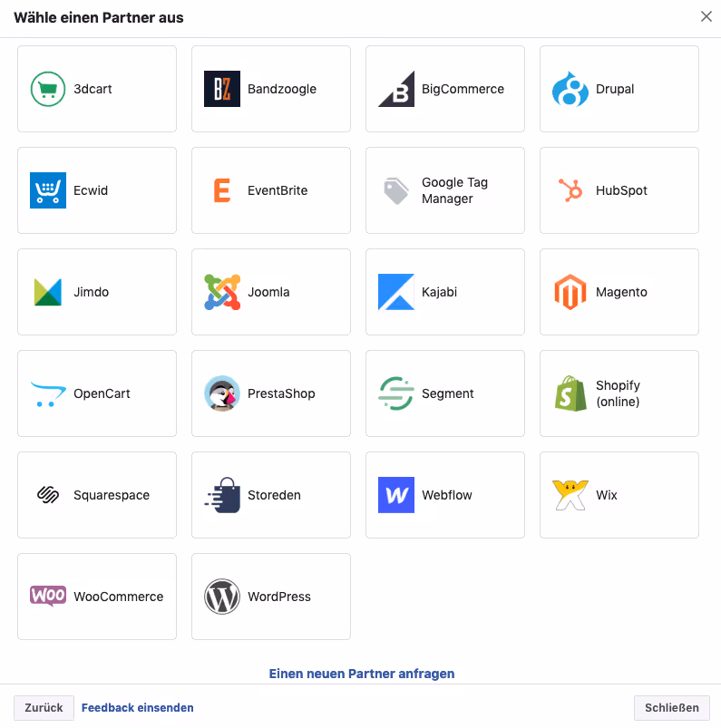
Task: Click the Webflow W logo
Action: [x=396, y=495]
